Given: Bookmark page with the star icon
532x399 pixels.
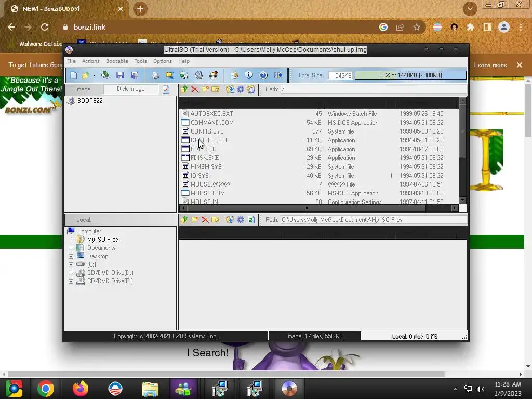Looking at the screenshot, I should point(417,27).
